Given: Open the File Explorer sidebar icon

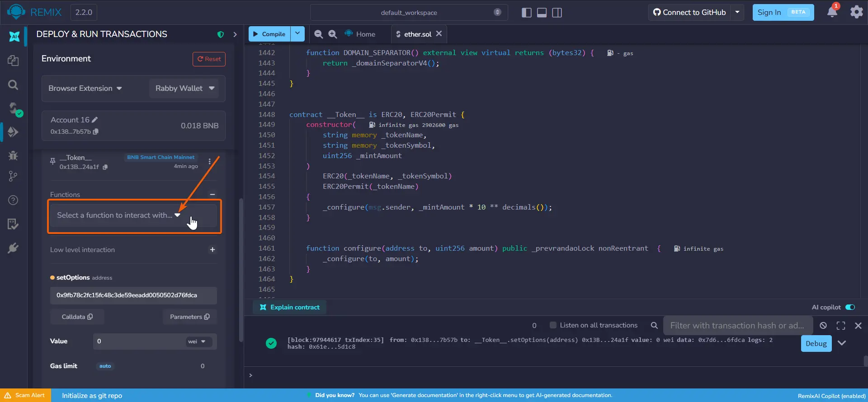Looking at the screenshot, I should pos(13,61).
